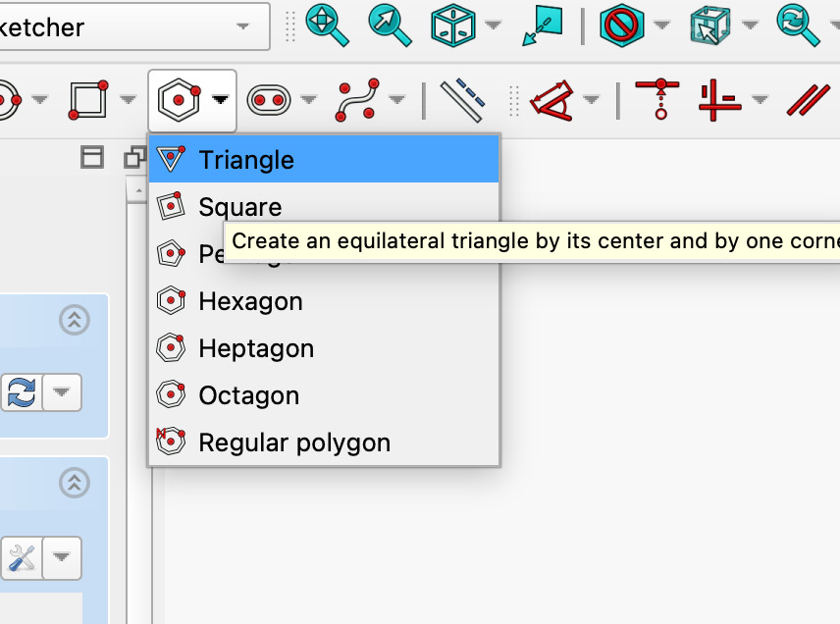The image size is (840, 624).
Task: Click the bounding box selection icon
Action: [x=709, y=26]
